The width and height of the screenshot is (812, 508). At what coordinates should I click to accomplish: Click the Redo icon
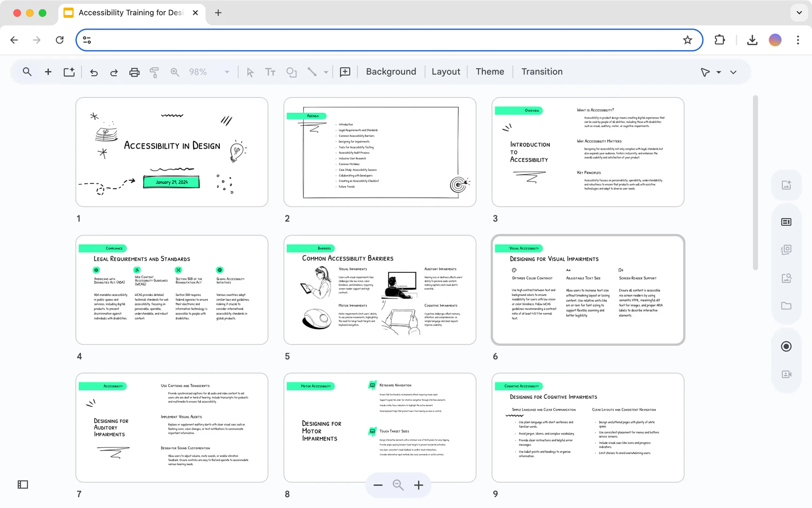[114, 72]
